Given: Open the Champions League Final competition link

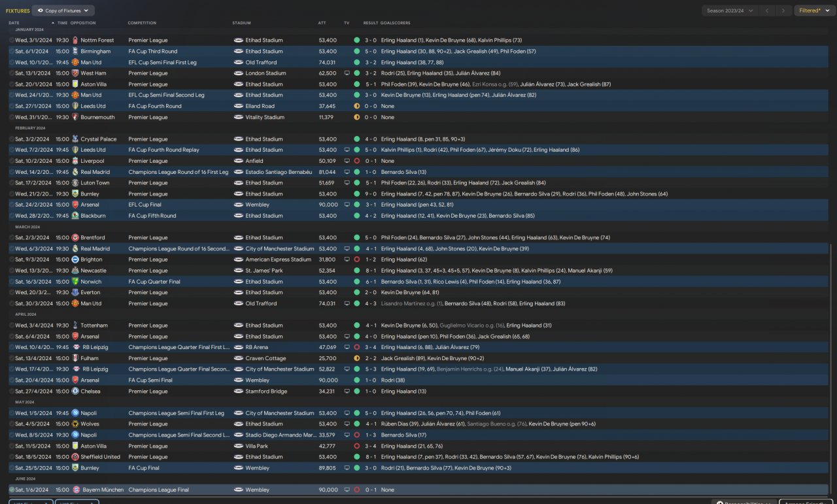Looking at the screenshot, I should [x=159, y=490].
